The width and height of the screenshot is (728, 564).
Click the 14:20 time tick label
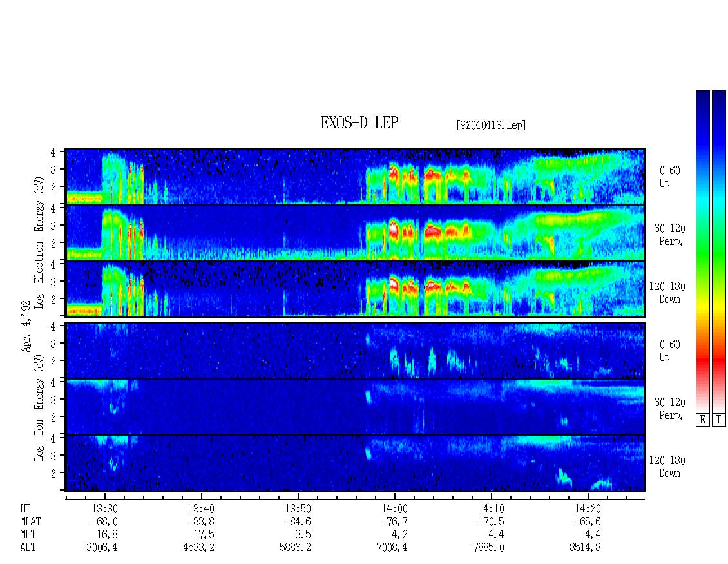[x=588, y=509]
